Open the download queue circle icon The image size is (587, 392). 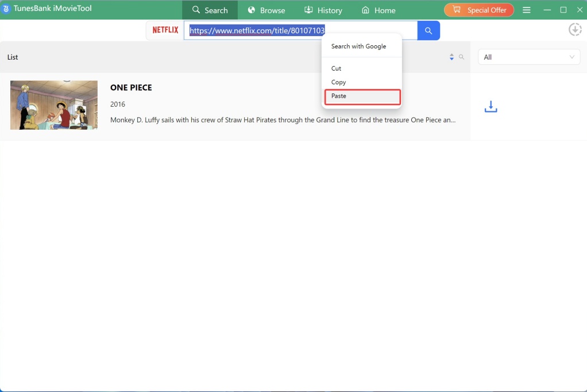[575, 30]
